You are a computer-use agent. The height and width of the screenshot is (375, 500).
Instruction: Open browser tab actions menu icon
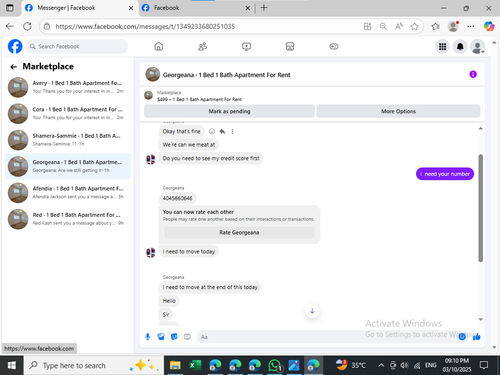coord(10,8)
